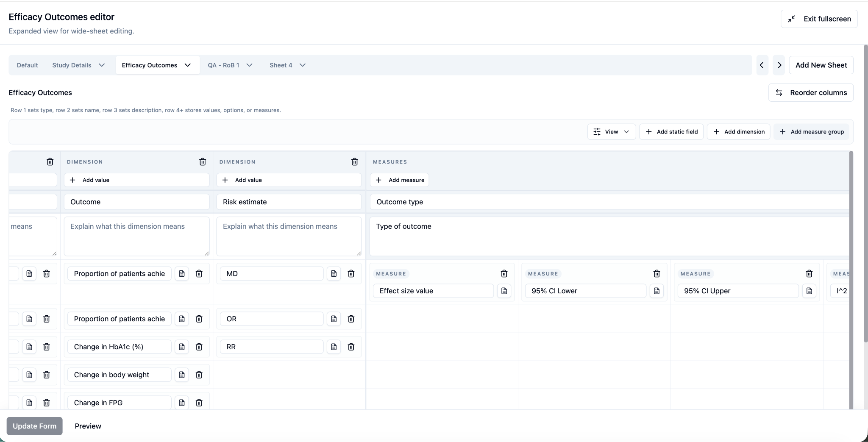The height and width of the screenshot is (442, 868).
Task: Click trash icon for MD value
Action: pyautogui.click(x=351, y=274)
